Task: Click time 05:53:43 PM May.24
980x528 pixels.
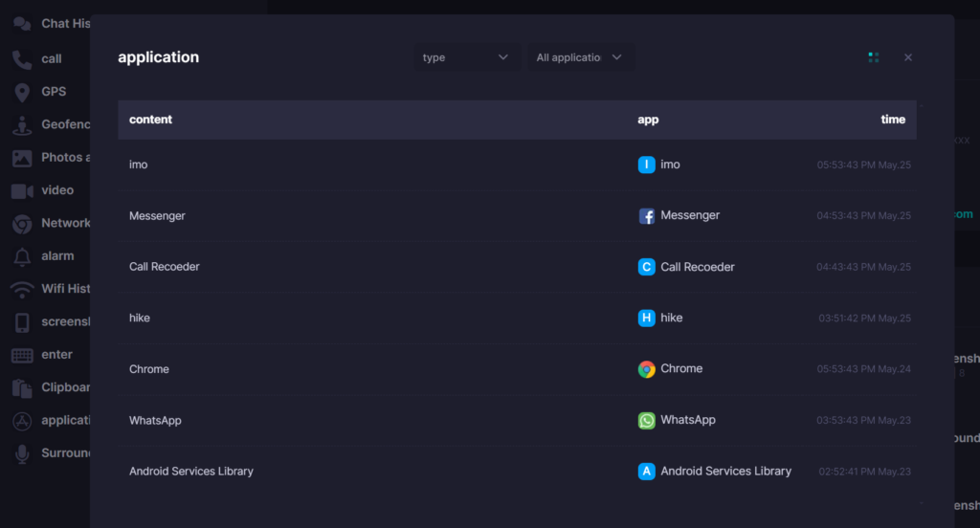Action: (864, 368)
